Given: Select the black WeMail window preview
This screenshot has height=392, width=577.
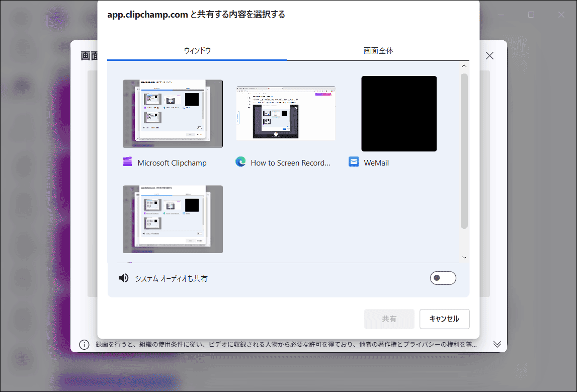Looking at the screenshot, I should (399, 113).
